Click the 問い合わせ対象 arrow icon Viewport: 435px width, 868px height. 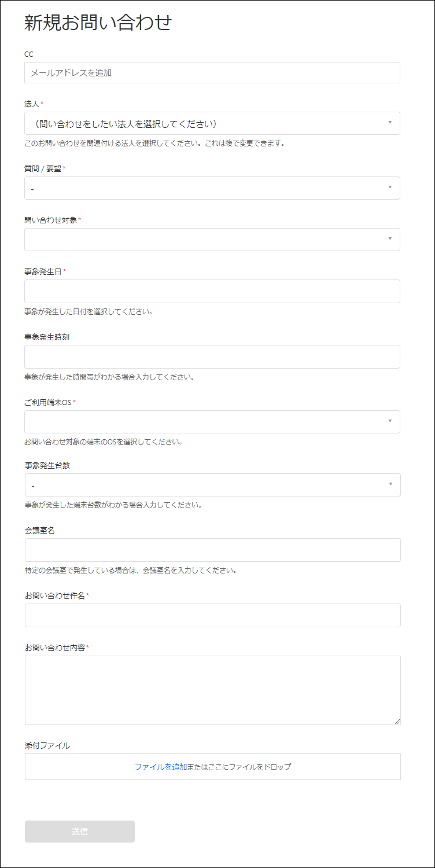(x=390, y=239)
